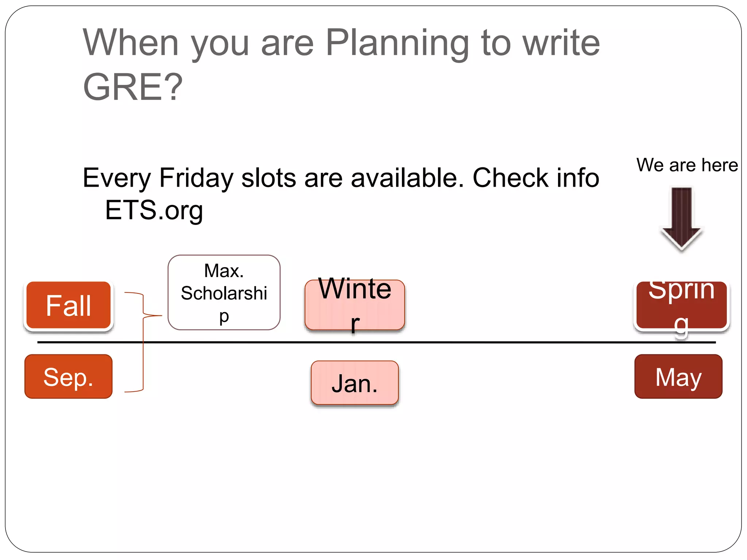The height and width of the screenshot is (560, 747).
Task: Select the May month box
Action: 678,377
